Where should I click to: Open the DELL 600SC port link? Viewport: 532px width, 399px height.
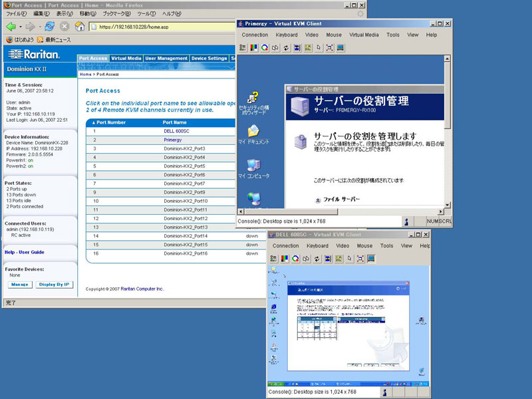click(176, 131)
